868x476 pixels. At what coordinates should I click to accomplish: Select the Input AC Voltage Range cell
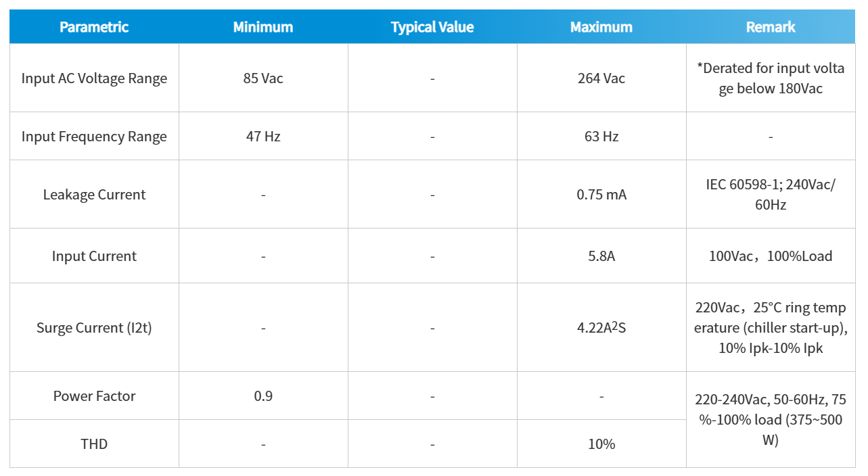point(94,78)
